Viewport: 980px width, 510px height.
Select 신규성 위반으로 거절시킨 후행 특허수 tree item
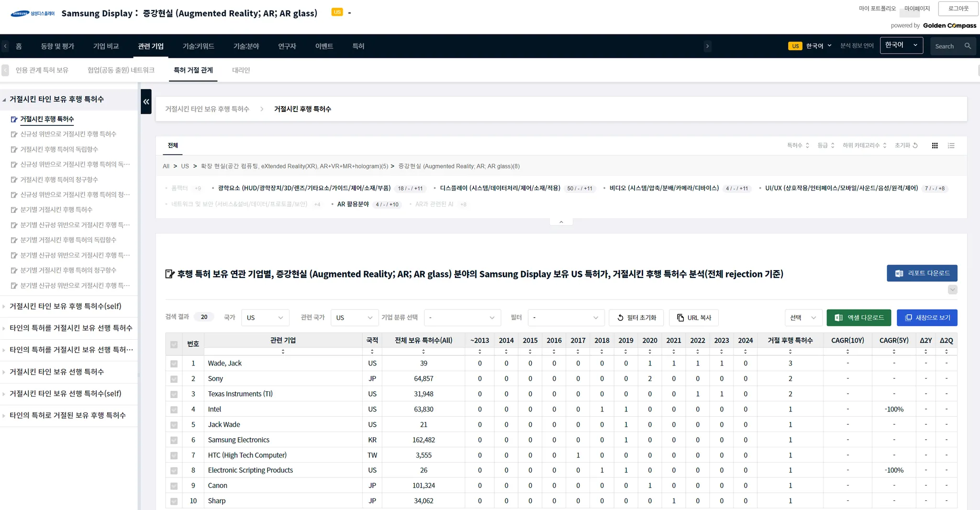click(x=68, y=134)
